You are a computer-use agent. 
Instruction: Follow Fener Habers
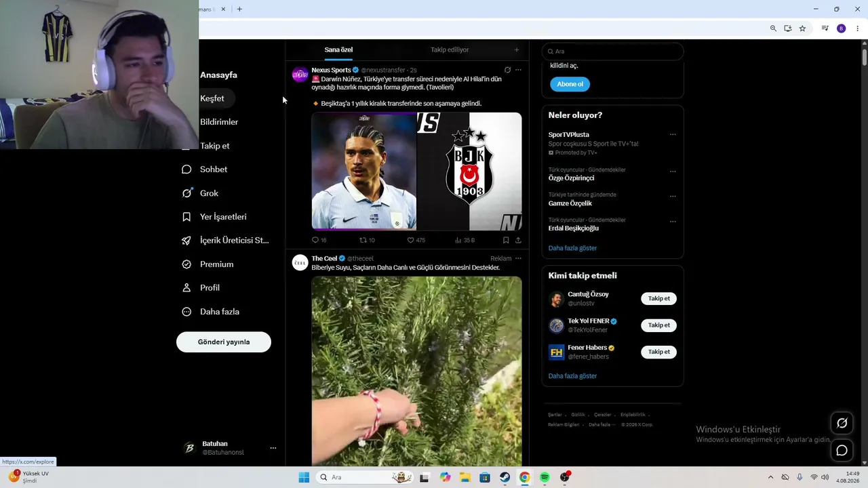(658, 352)
